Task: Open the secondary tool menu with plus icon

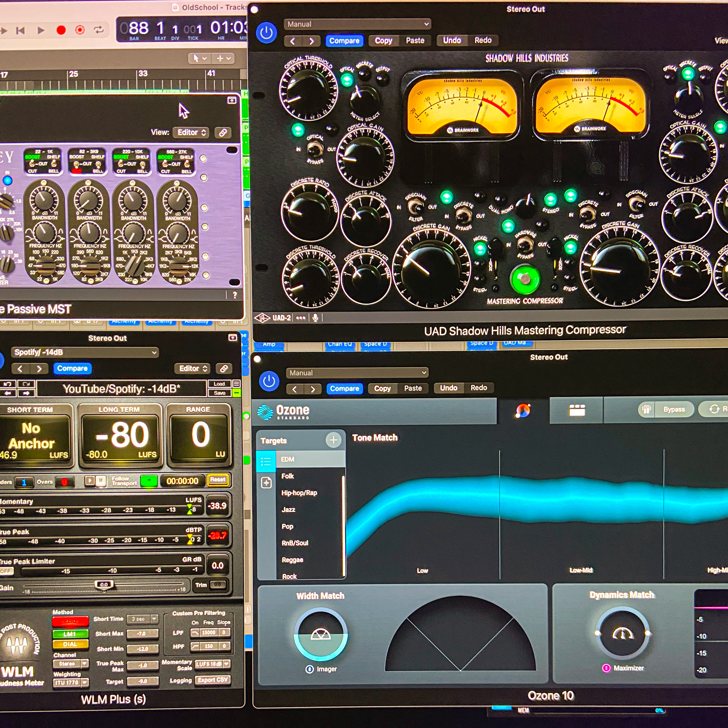Action: point(224,58)
